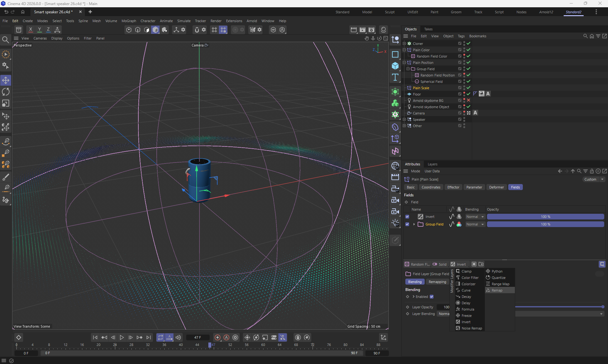Image resolution: width=608 pixels, height=364 pixels.
Task: Toggle the Enabled checkbox under Blending
Action: [x=432, y=297]
